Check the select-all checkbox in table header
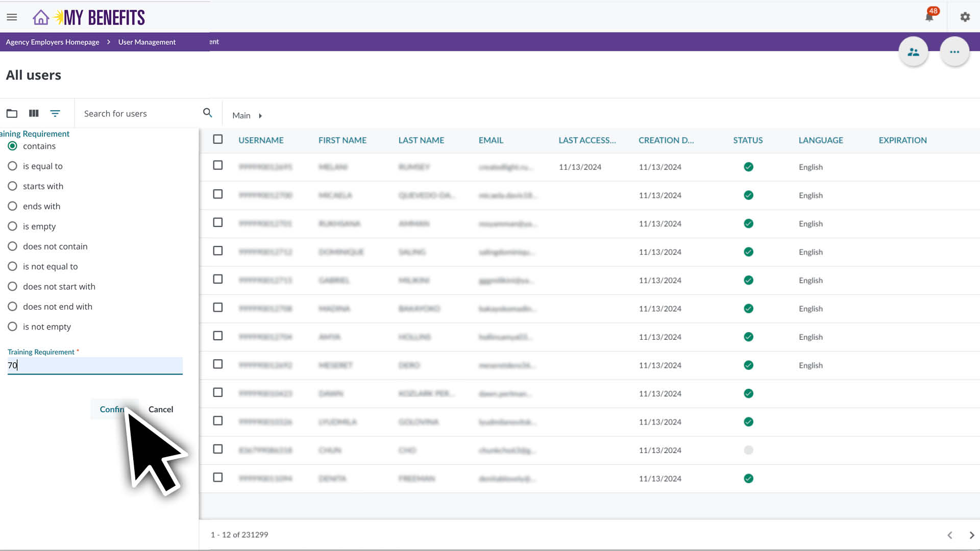The height and width of the screenshot is (551, 980). [x=218, y=139]
